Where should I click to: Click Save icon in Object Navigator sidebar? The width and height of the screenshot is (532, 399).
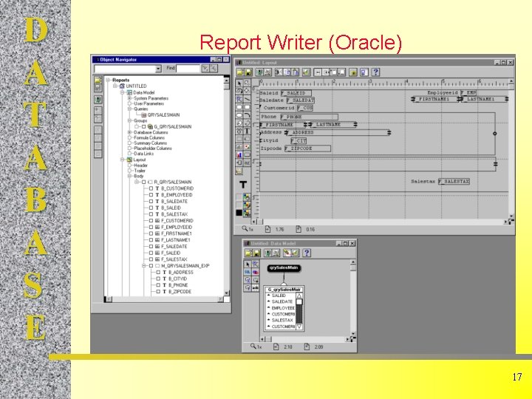point(98,88)
